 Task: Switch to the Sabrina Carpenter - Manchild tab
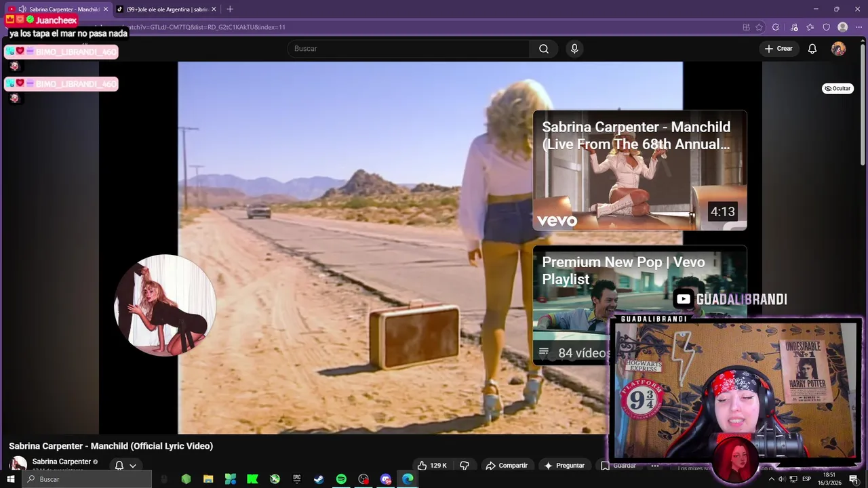pyautogui.click(x=60, y=9)
